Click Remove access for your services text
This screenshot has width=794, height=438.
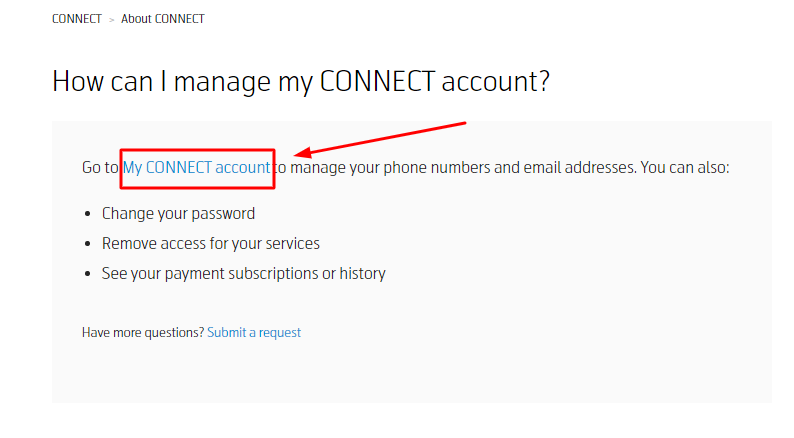pos(211,244)
